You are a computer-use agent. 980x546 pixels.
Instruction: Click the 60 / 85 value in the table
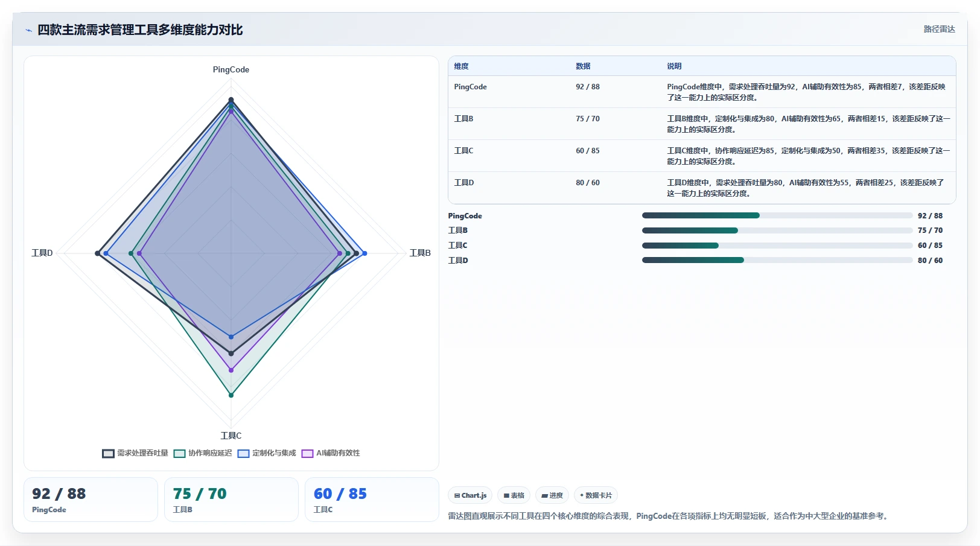tap(588, 151)
